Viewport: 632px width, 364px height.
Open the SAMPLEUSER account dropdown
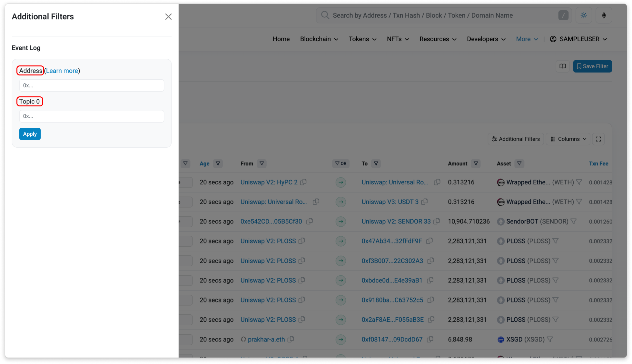coord(579,39)
